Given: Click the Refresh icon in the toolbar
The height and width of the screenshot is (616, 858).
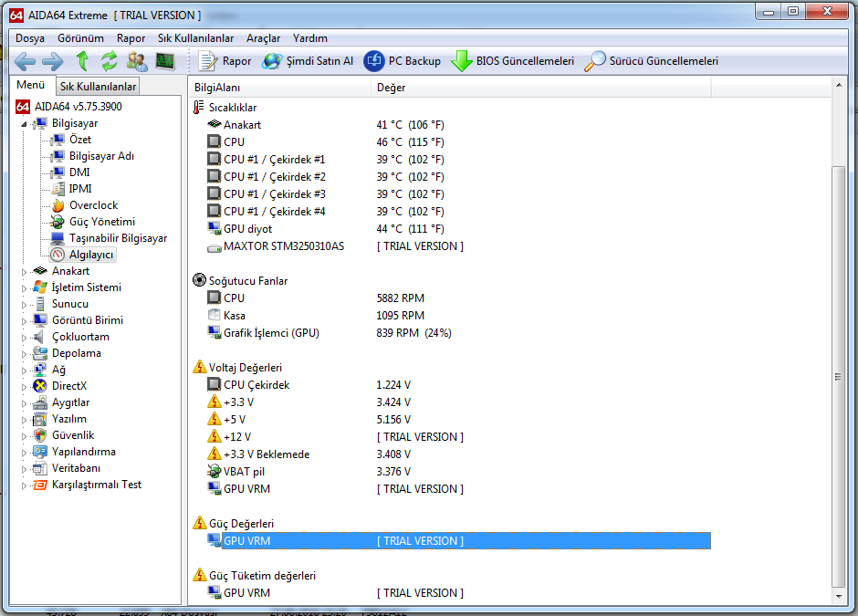Looking at the screenshot, I should click(110, 61).
